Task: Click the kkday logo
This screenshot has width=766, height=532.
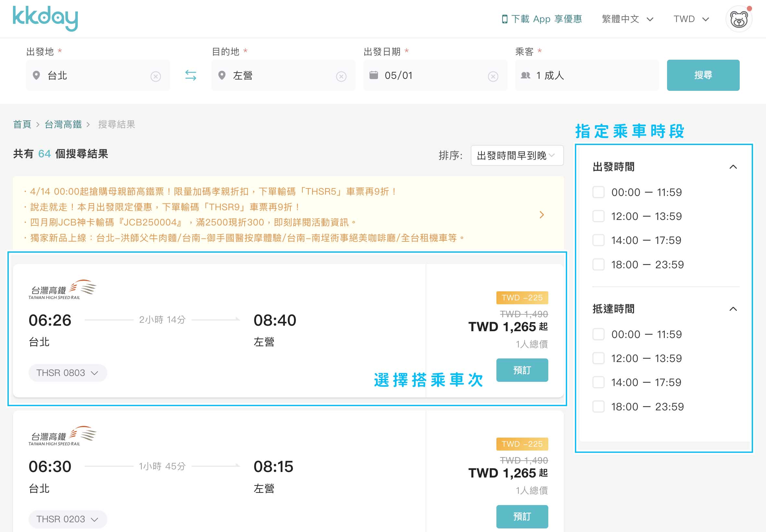Action: pos(45,19)
